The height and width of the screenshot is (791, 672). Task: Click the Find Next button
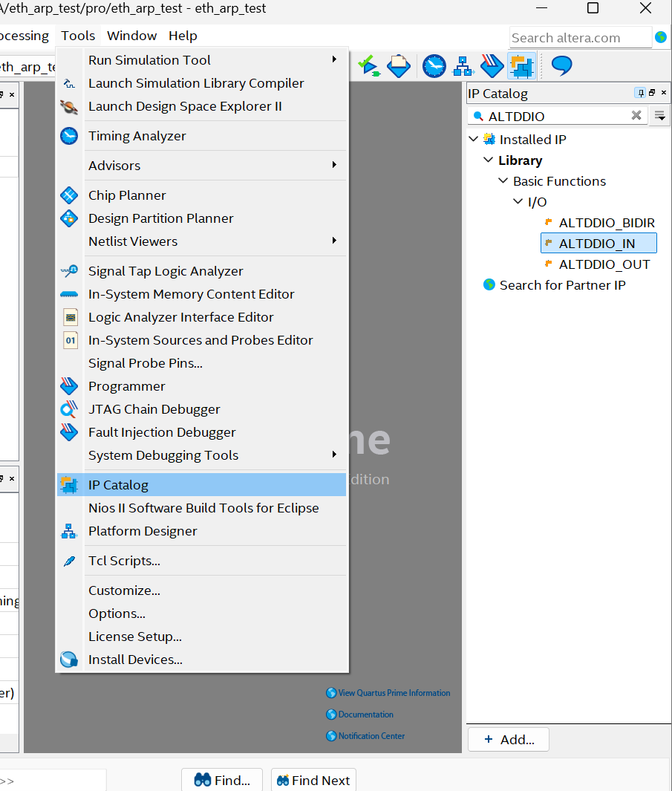click(313, 780)
